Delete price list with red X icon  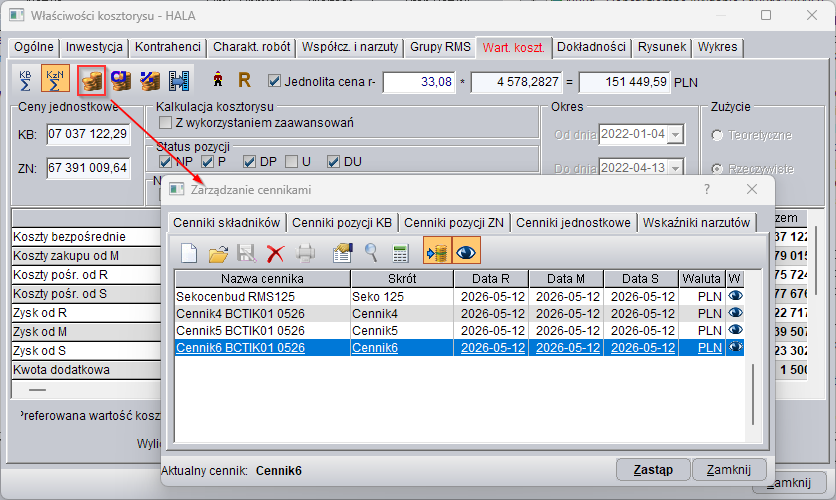(275, 253)
